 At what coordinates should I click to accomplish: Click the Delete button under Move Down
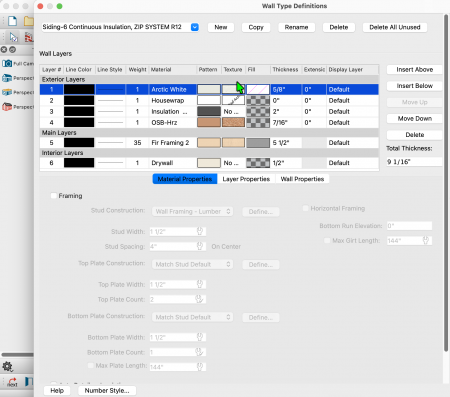tap(415, 135)
